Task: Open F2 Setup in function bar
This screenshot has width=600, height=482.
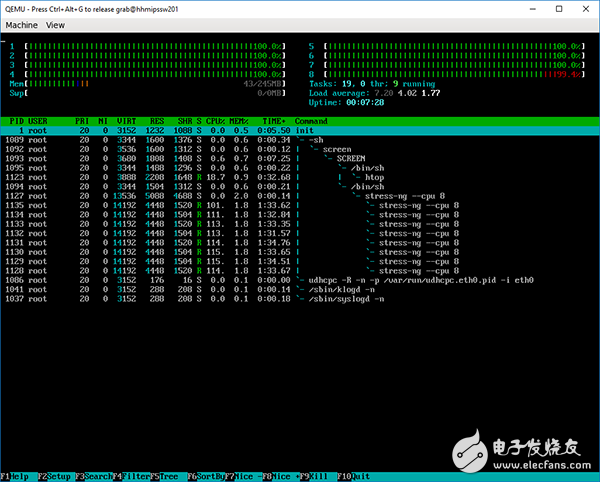Action: click(54, 477)
